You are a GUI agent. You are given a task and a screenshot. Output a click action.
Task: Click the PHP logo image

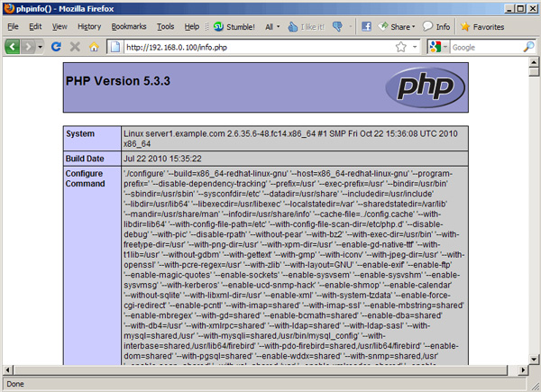tap(425, 87)
